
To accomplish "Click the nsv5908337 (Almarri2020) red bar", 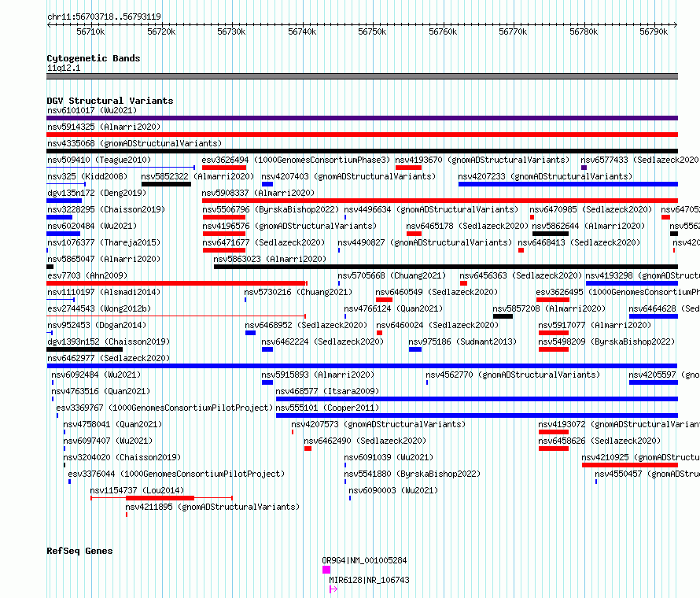I will pos(440,201).
